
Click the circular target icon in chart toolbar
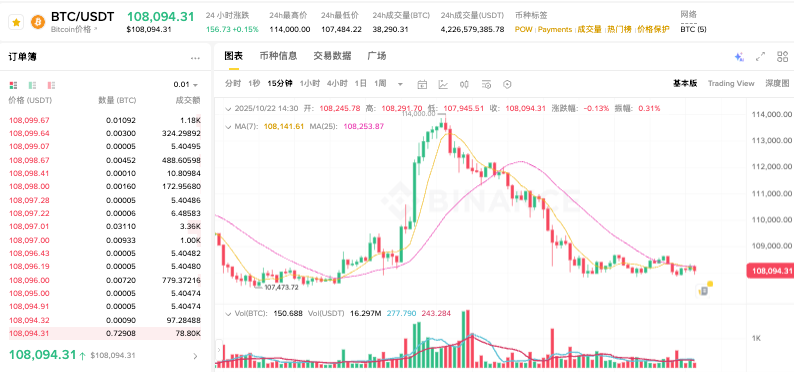[x=507, y=84]
